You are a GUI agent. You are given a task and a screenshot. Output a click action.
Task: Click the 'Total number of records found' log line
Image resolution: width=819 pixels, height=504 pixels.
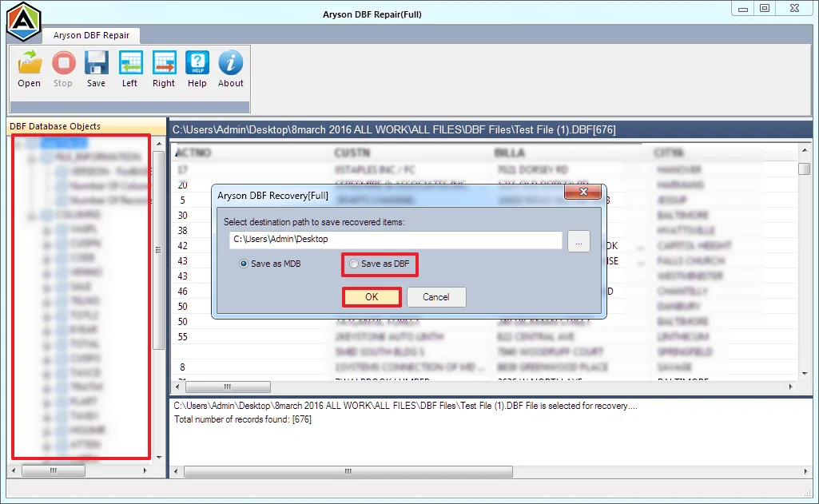[x=242, y=419]
